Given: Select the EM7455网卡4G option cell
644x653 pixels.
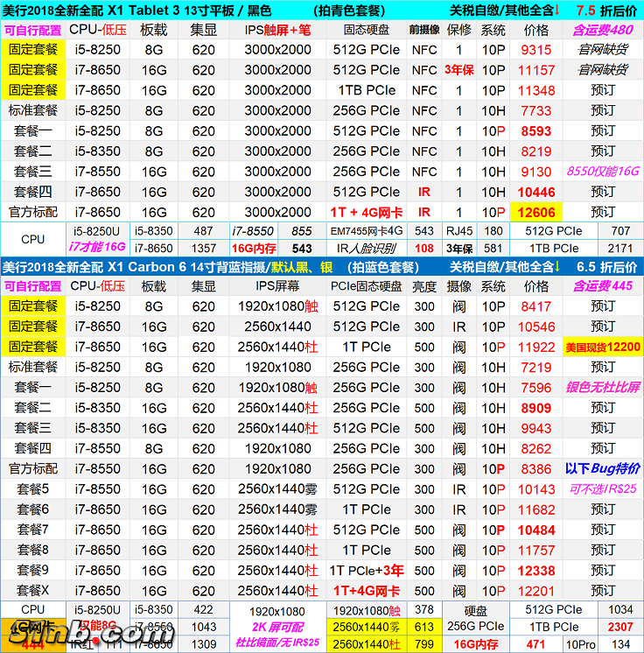Looking at the screenshot, I should [x=367, y=231].
